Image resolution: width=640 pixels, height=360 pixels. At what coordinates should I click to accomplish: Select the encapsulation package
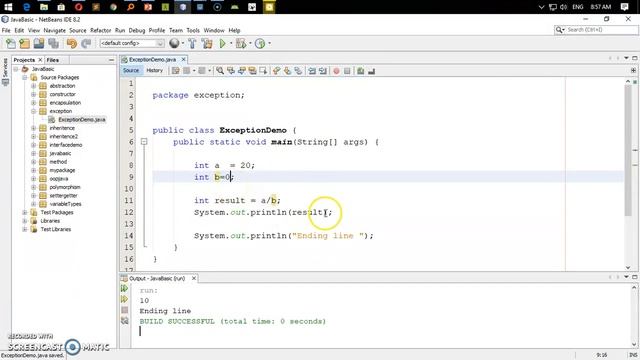click(x=65, y=103)
